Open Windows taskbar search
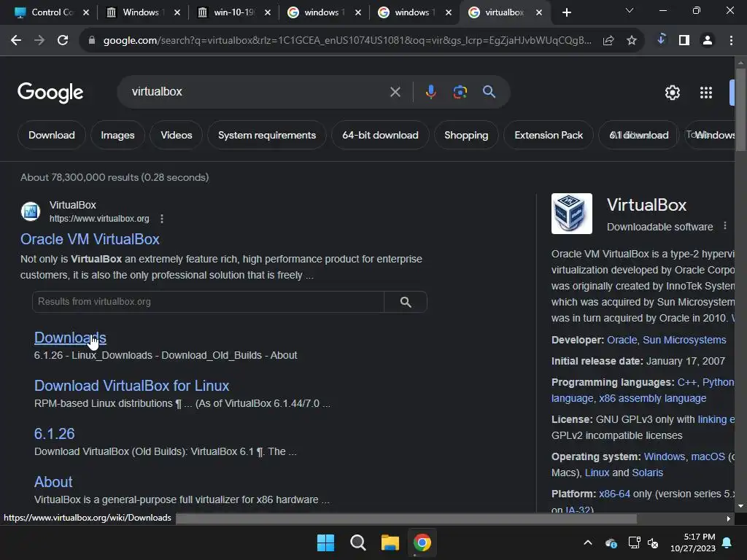747x560 pixels. coord(357,542)
